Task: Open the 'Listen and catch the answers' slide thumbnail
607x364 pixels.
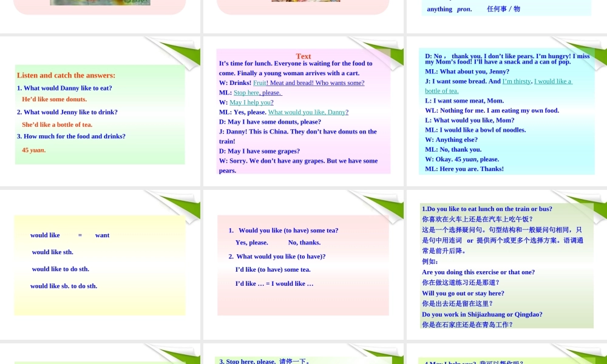Action: (x=100, y=111)
